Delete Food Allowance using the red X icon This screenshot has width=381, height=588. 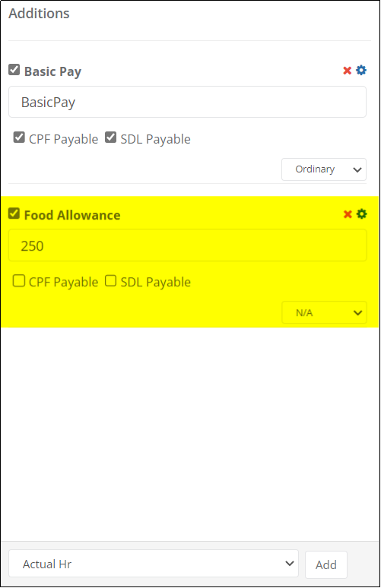click(348, 214)
